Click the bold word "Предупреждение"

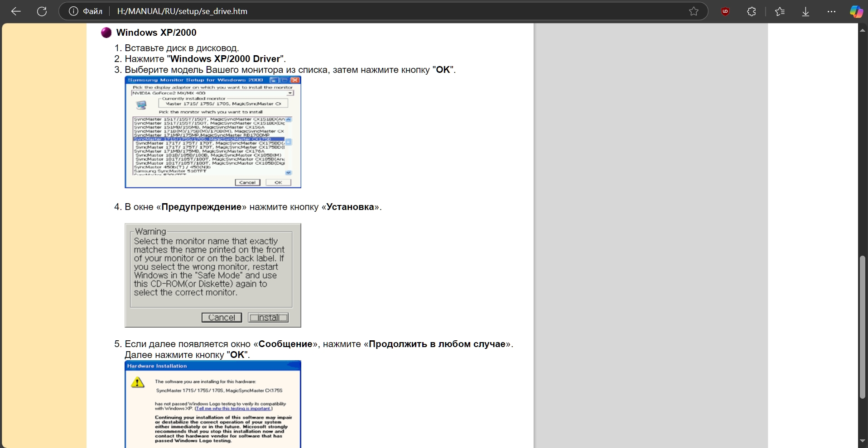point(202,207)
